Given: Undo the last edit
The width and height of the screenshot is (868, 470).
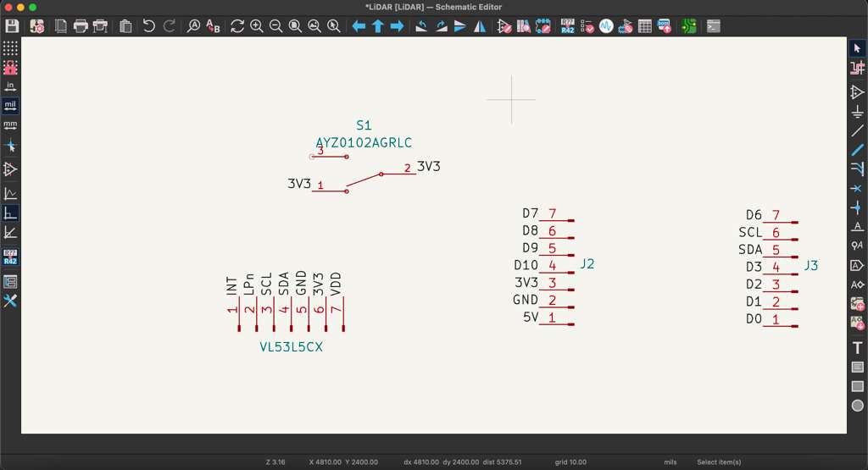Looking at the screenshot, I should coord(149,26).
